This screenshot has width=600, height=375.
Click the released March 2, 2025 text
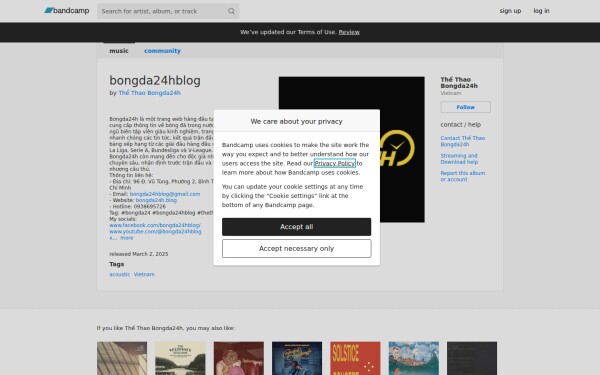coord(139,254)
